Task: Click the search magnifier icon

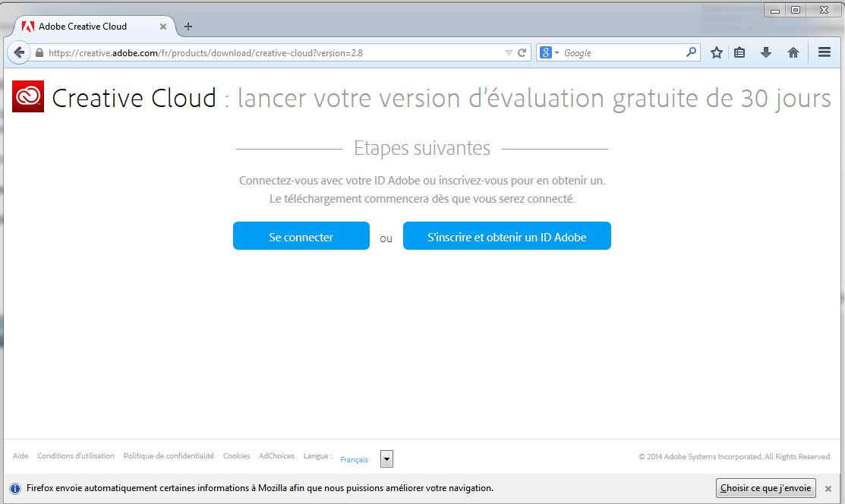Action: pyautogui.click(x=692, y=52)
